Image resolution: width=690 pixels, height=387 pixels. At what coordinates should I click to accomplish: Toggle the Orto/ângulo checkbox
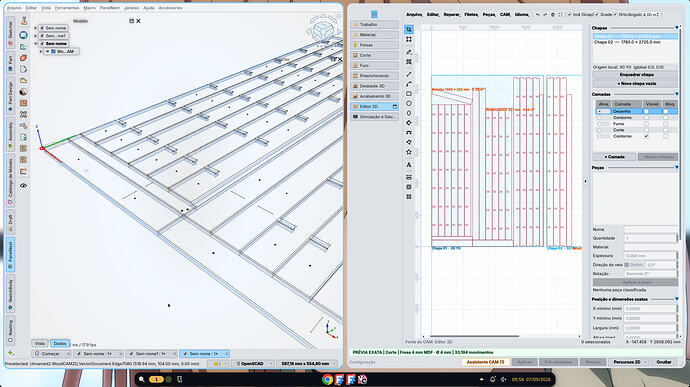point(615,15)
